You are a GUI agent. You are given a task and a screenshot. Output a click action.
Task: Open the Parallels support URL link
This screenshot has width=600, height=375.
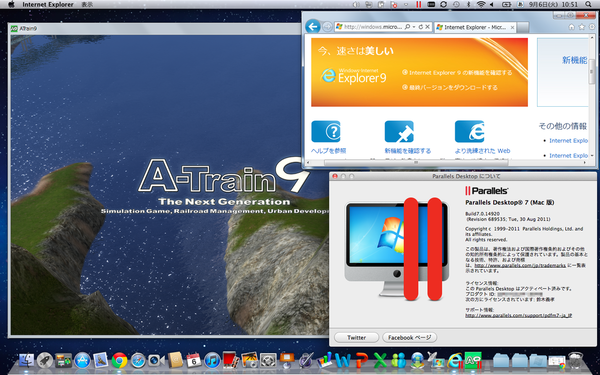(518, 316)
